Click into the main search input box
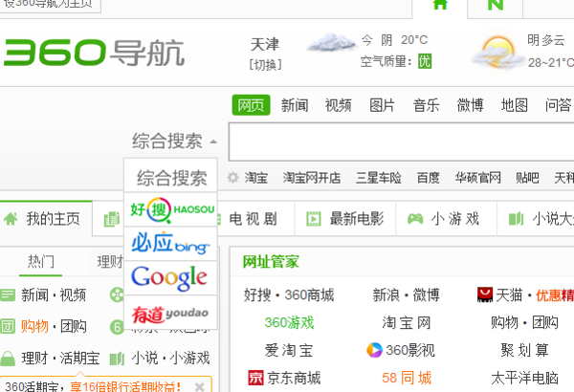This screenshot has height=392, width=574. 402,142
